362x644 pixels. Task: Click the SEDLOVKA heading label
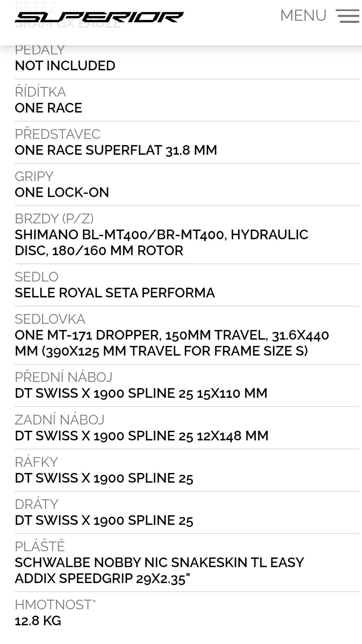[x=50, y=319]
